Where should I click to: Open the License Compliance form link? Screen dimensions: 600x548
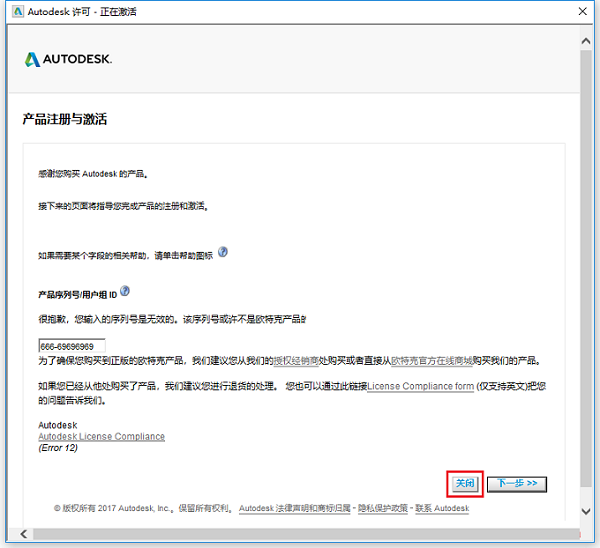(x=421, y=387)
